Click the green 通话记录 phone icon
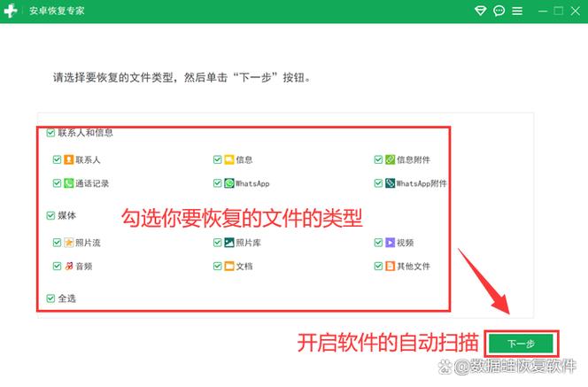 coord(68,183)
